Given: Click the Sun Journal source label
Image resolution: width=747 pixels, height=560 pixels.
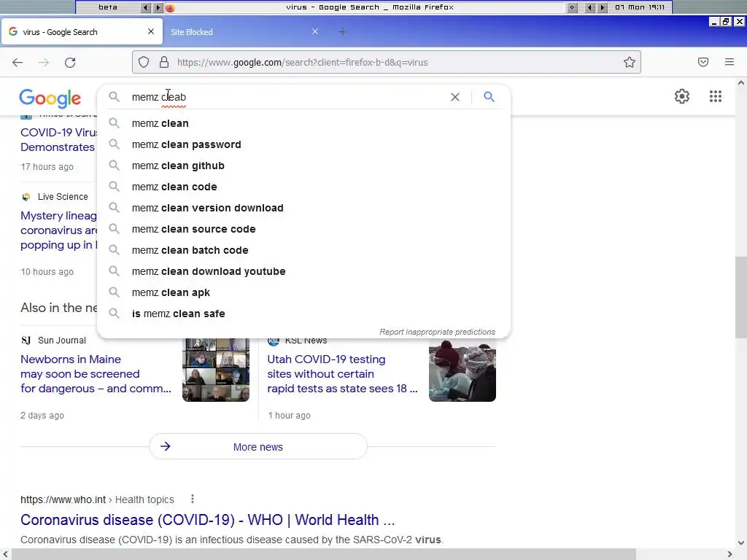Looking at the screenshot, I should [62, 341].
